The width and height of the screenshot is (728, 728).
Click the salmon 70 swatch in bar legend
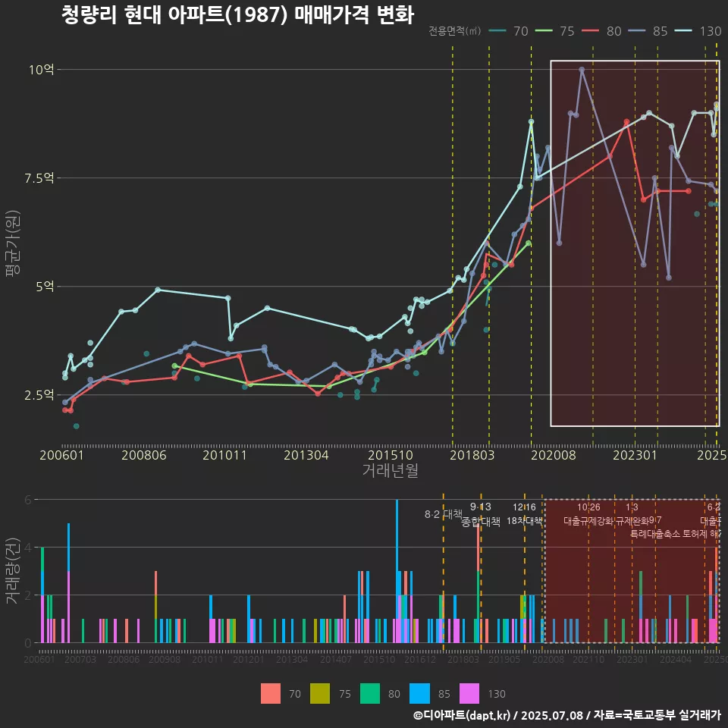(271, 694)
